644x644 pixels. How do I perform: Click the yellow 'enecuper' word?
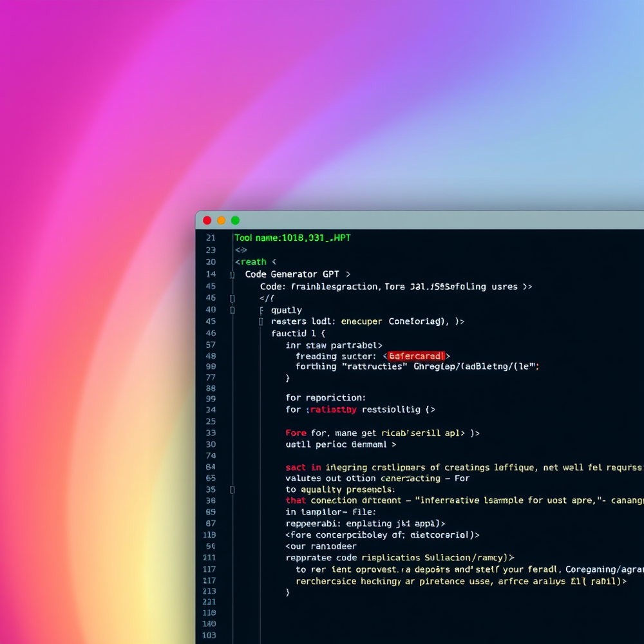(361, 321)
